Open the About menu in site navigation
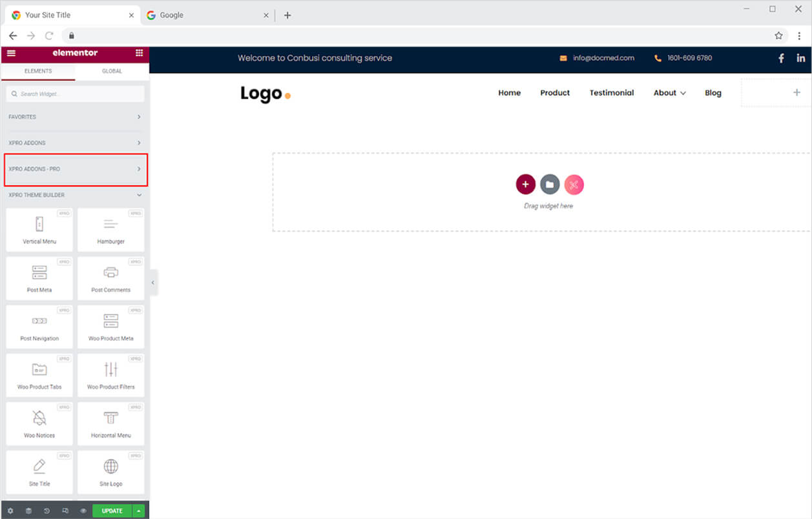The width and height of the screenshot is (812, 519). tap(669, 93)
